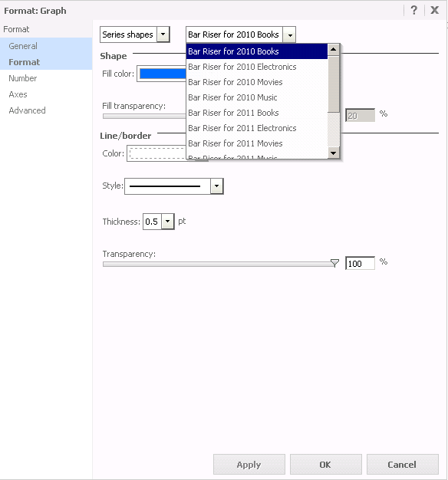Pick Bar Riser for 2010 Movies
448x480 pixels.
point(257,82)
